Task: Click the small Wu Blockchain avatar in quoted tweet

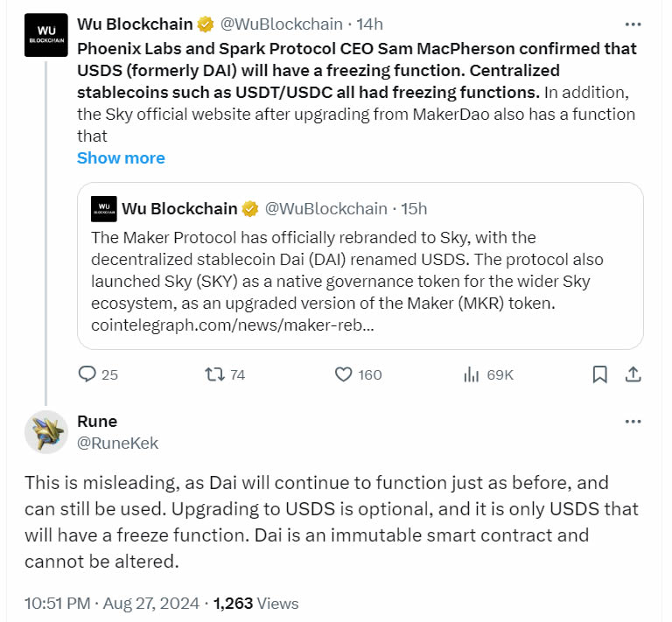Action: click(x=102, y=208)
